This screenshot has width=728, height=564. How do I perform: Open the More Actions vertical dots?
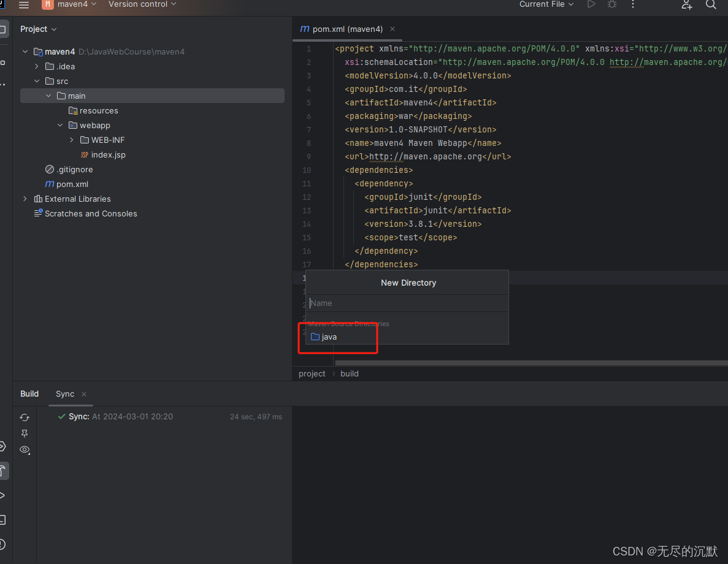[x=633, y=4]
